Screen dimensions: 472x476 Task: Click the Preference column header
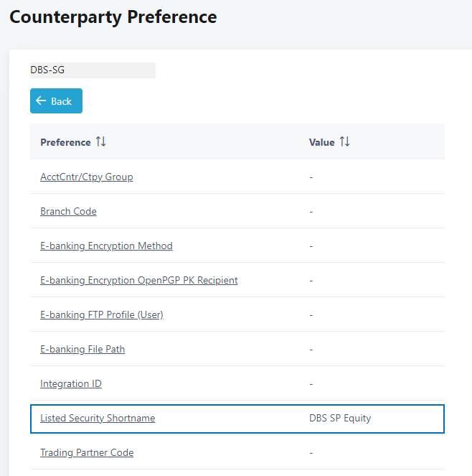click(x=65, y=142)
